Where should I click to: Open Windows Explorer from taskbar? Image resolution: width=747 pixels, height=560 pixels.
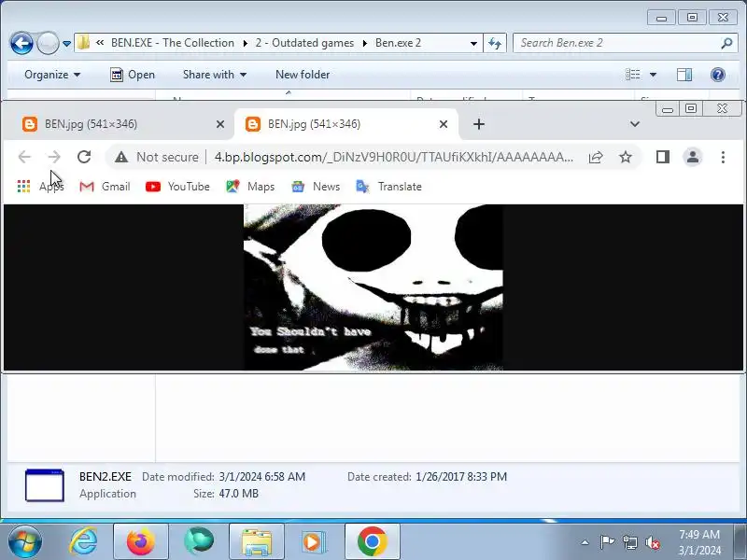[x=256, y=541]
